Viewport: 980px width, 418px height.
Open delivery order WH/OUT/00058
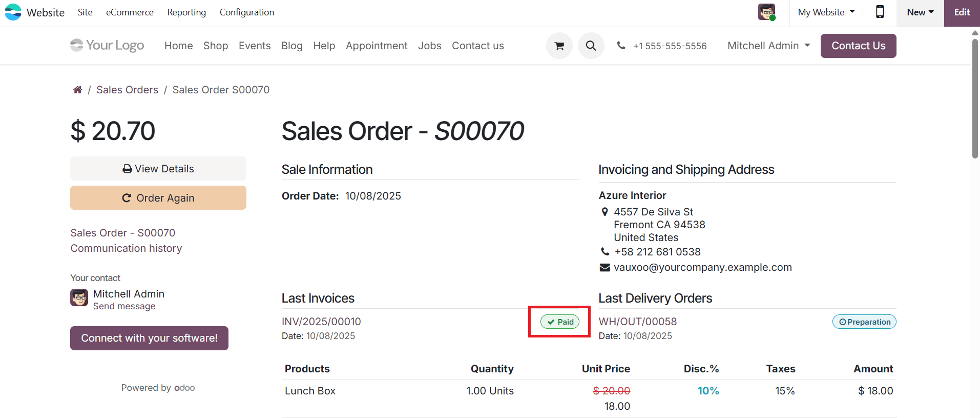click(638, 322)
